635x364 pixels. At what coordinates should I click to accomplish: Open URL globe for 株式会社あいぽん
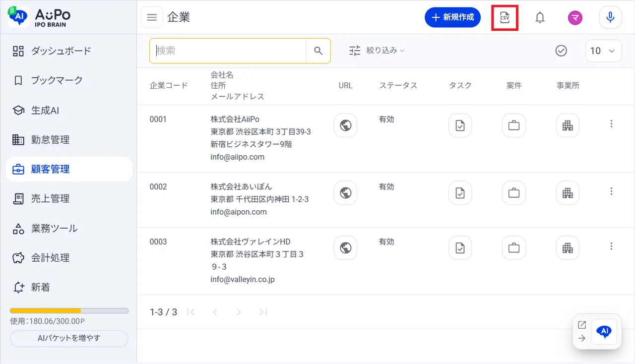345,193
